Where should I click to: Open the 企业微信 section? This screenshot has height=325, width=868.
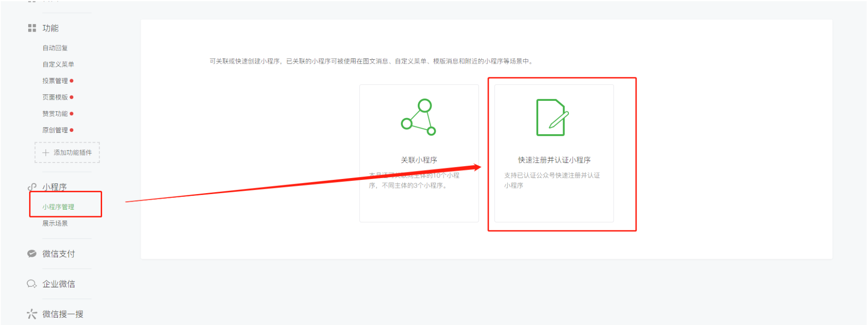[59, 284]
